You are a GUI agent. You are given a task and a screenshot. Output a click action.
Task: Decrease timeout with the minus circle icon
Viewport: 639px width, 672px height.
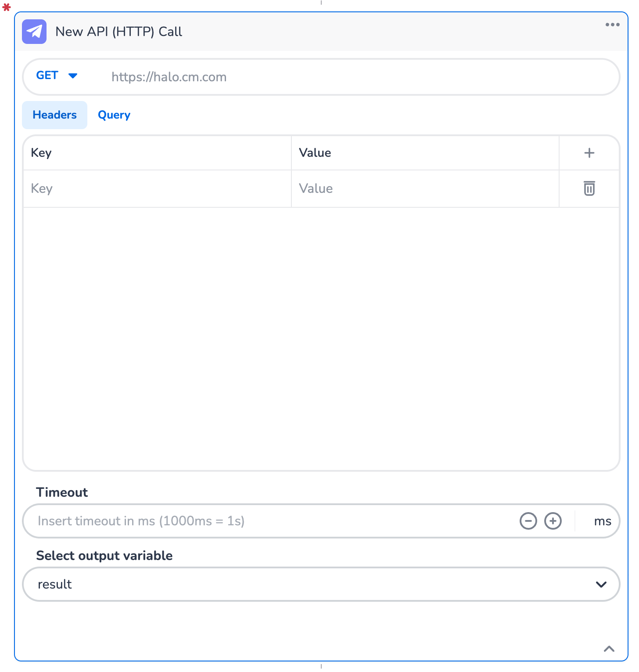click(x=528, y=521)
